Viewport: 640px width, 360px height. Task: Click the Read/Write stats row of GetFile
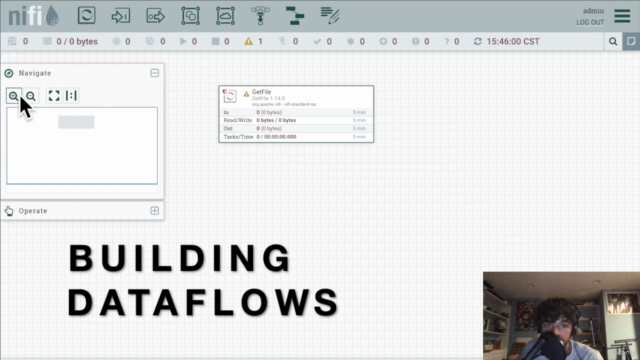[x=296, y=120]
